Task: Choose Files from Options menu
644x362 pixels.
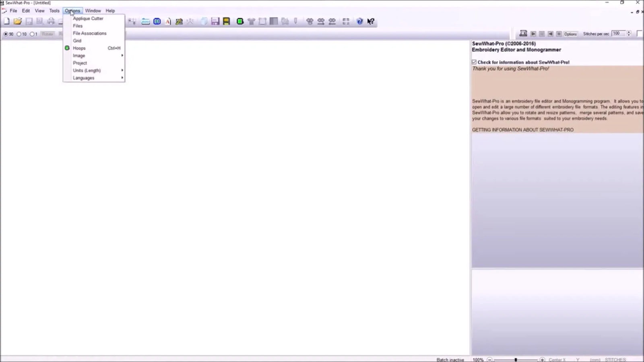Action: tap(94, 26)
